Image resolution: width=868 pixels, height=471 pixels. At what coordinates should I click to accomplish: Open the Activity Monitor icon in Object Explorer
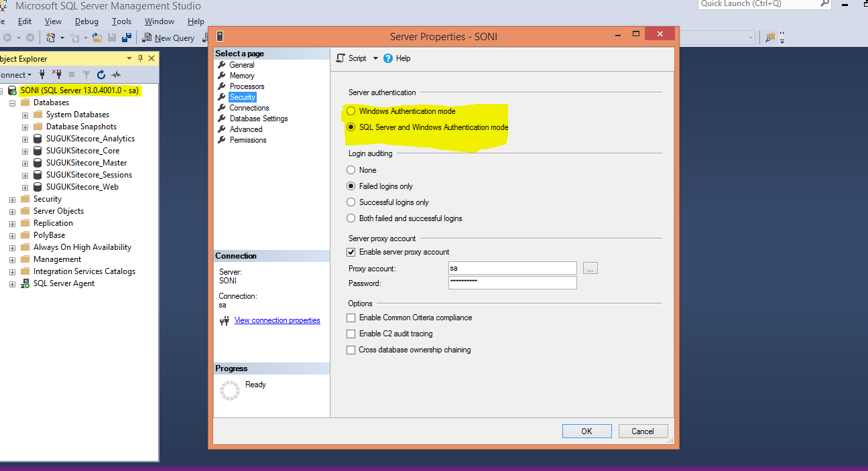click(116, 74)
